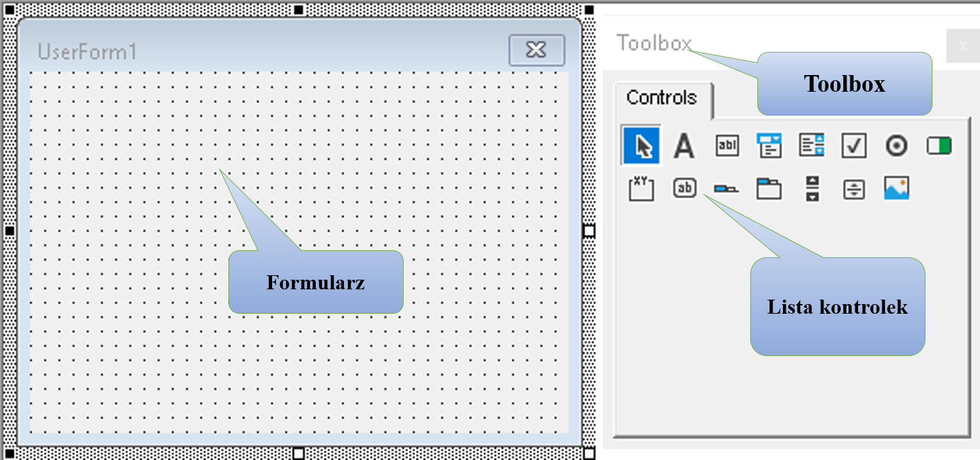This screenshot has height=460, width=980.
Task: Select the Frame control icon
Action: (x=641, y=189)
